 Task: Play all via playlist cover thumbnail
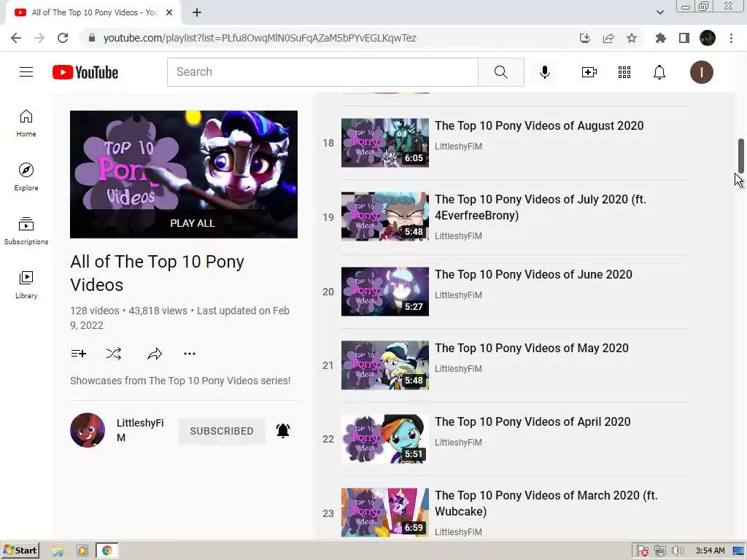pos(184,174)
